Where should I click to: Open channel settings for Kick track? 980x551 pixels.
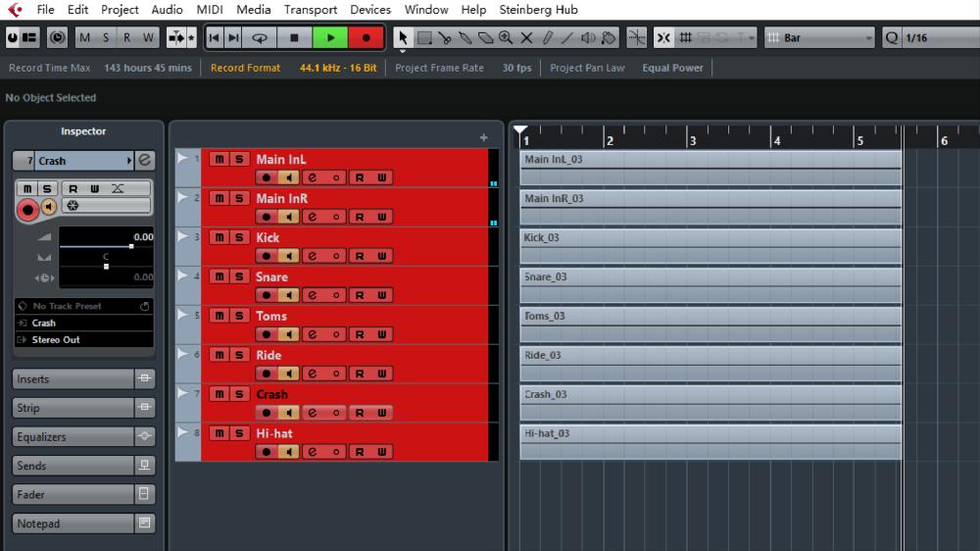click(x=312, y=256)
